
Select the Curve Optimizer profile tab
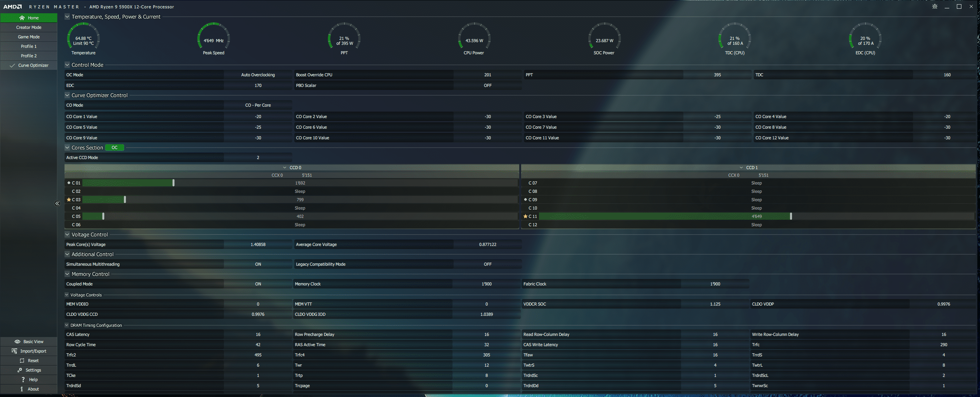coord(29,65)
